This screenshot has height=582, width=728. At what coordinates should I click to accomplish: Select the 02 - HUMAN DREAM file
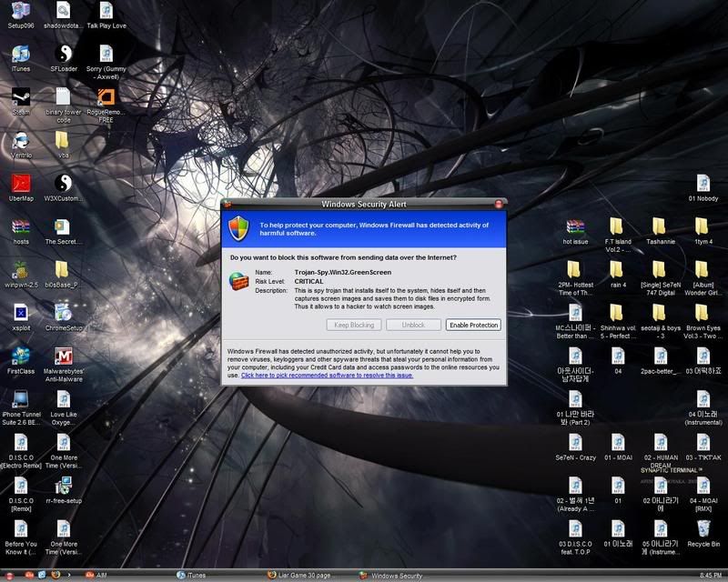tap(661, 443)
